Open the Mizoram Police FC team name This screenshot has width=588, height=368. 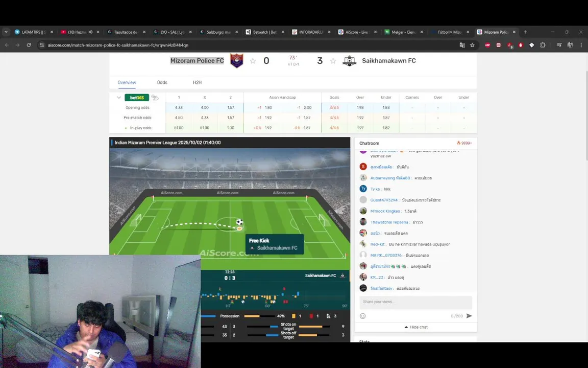click(x=197, y=61)
